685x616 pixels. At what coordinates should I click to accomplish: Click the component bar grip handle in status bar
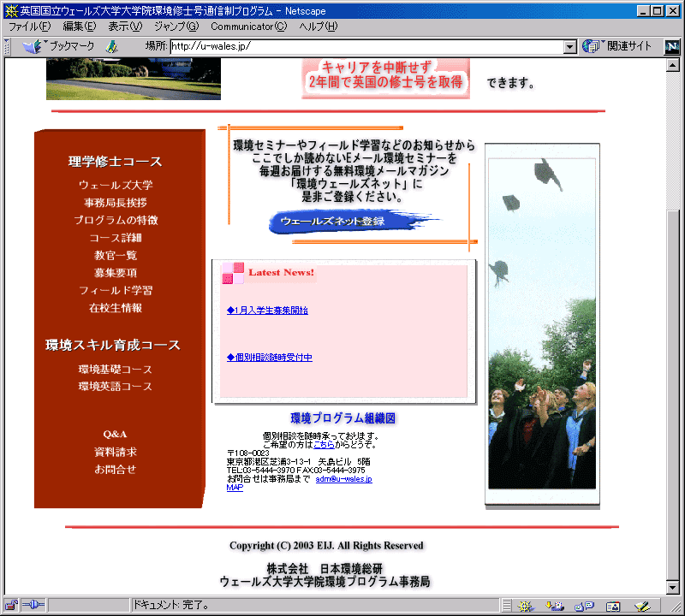[506, 606]
